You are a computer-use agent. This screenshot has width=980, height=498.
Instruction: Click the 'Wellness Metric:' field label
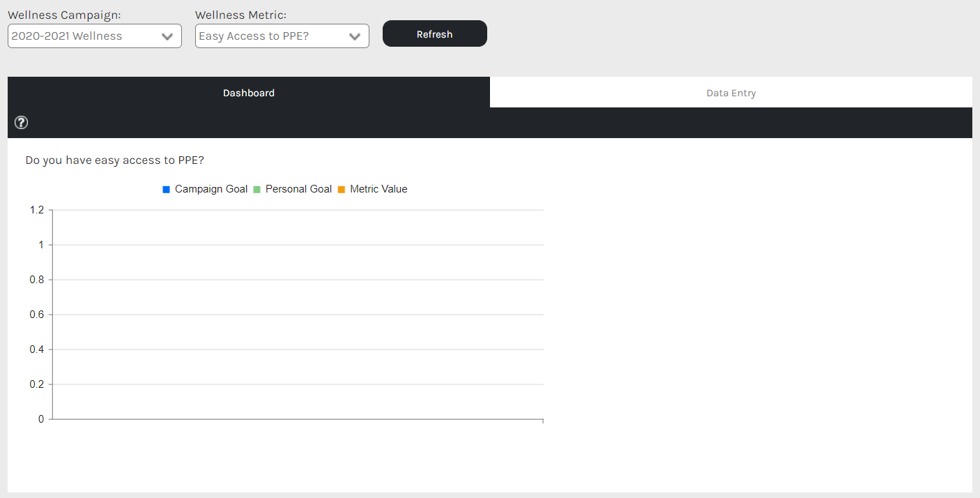tap(241, 15)
